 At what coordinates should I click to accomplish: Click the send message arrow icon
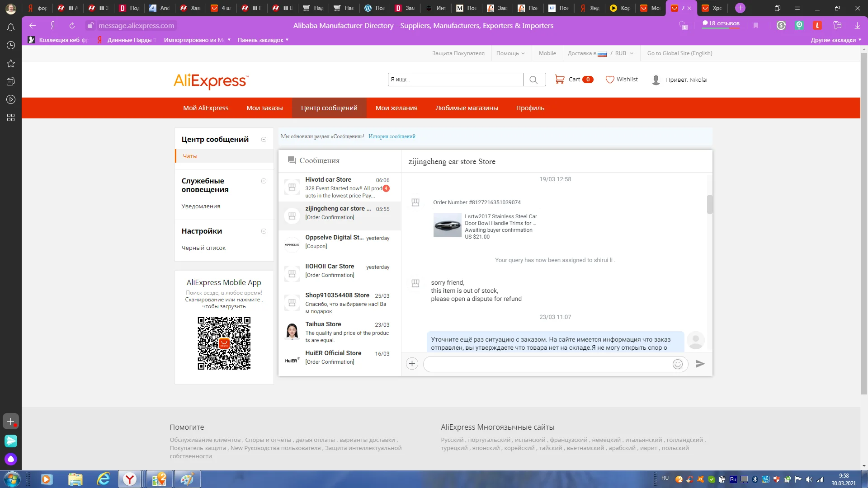point(700,364)
